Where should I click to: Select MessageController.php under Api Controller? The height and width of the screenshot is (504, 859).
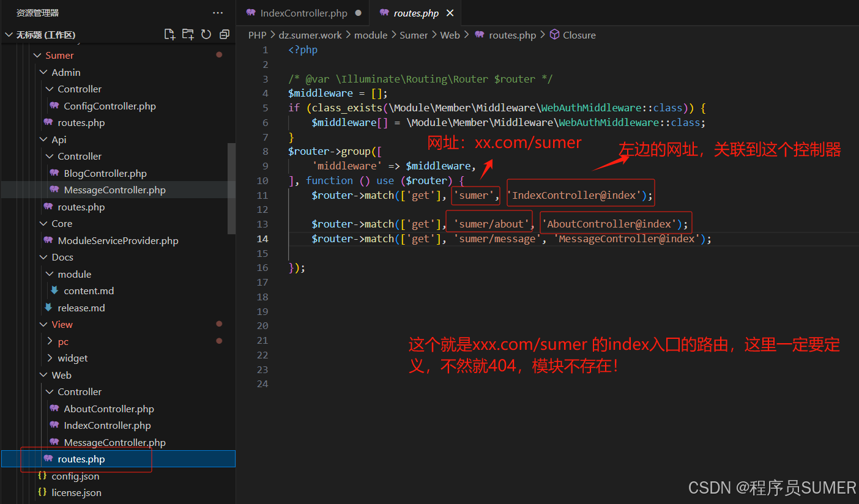(114, 190)
